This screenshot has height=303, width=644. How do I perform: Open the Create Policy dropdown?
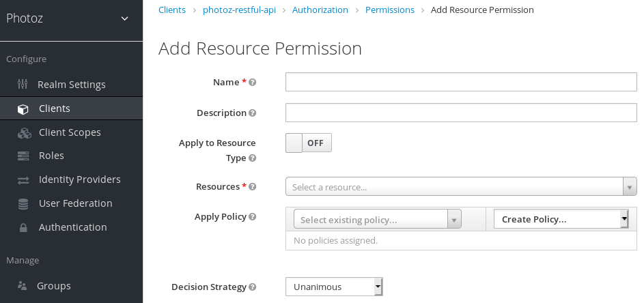[560, 219]
